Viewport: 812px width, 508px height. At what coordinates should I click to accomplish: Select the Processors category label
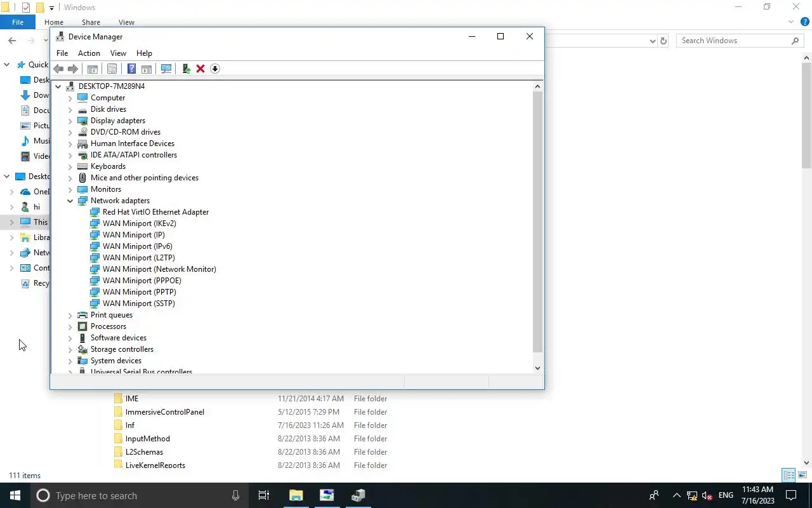108,326
